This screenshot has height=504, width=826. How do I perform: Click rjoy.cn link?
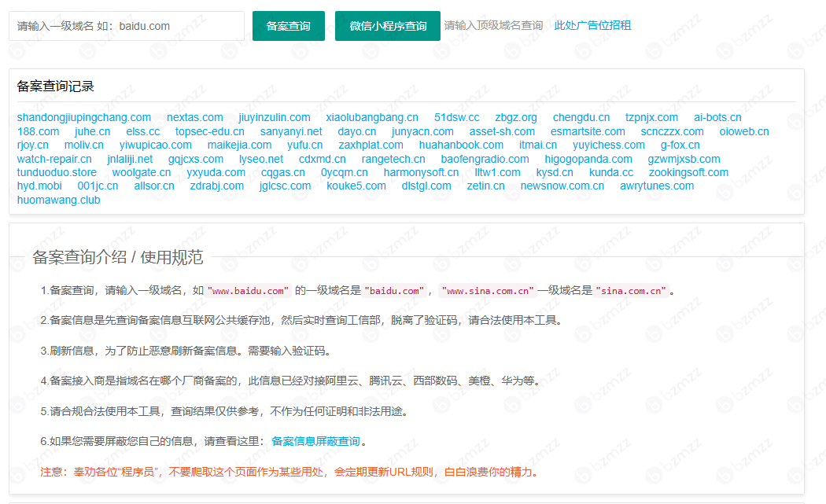click(x=33, y=145)
